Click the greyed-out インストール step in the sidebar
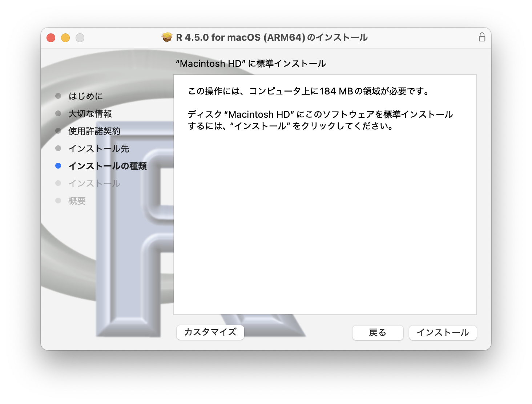The height and width of the screenshot is (404, 532). pos(94,183)
